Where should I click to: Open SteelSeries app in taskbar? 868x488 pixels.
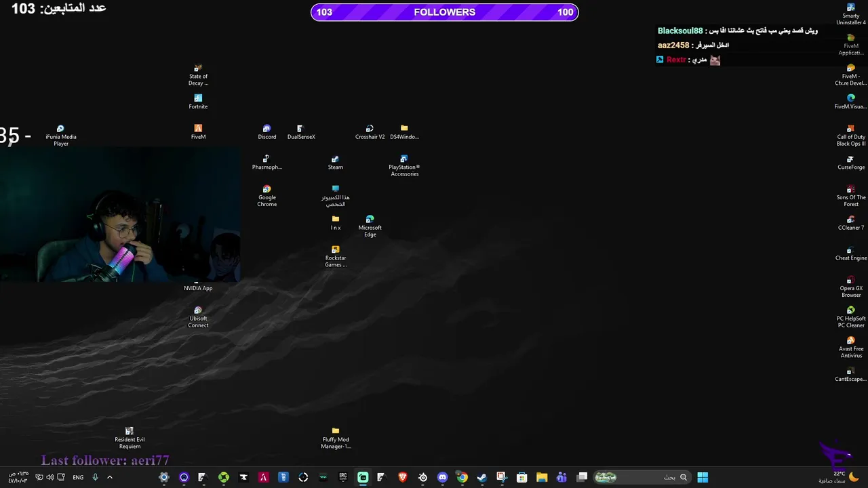(423, 477)
